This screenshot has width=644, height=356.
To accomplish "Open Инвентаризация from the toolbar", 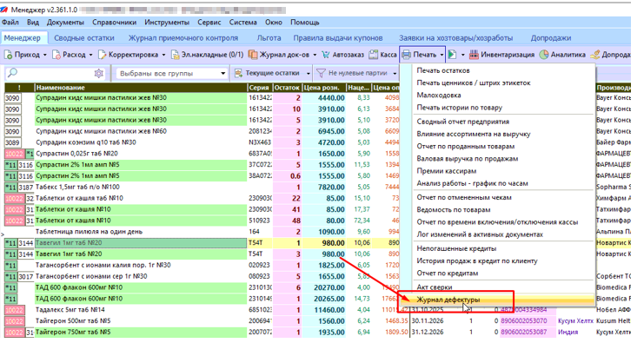I will click(501, 55).
